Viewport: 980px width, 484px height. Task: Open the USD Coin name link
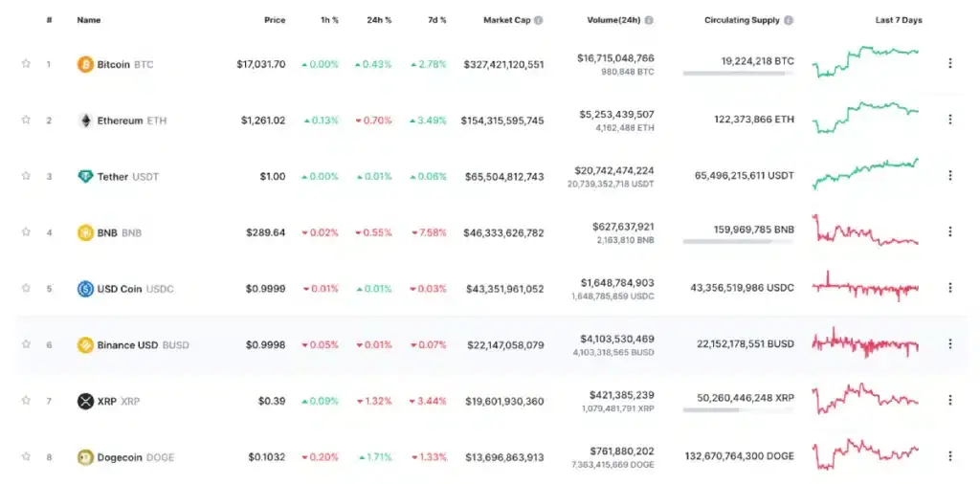(x=120, y=289)
